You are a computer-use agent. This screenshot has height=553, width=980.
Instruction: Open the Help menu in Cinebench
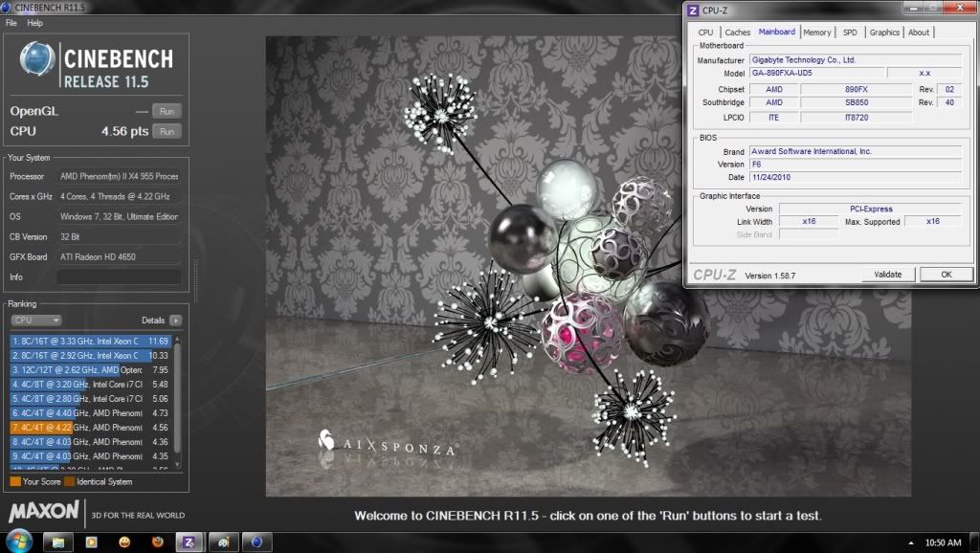tap(35, 23)
